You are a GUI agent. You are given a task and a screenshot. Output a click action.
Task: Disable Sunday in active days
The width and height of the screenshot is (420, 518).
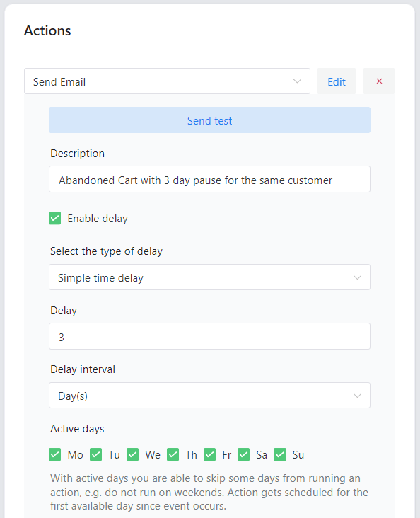pos(280,454)
